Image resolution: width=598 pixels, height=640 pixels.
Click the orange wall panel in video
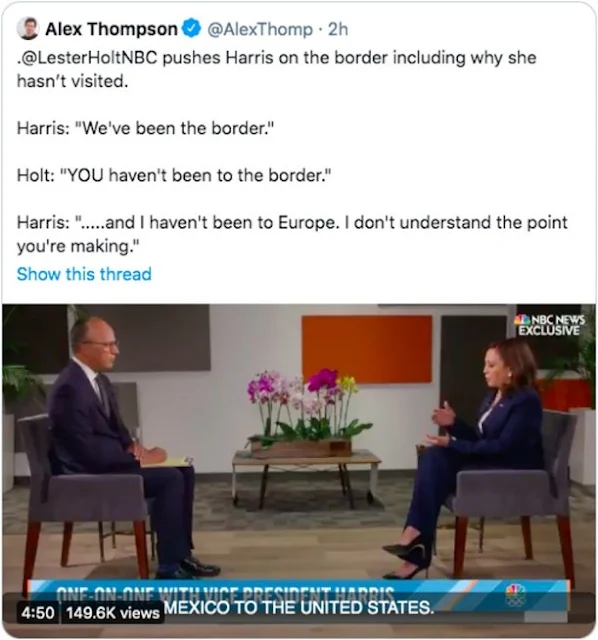[x=367, y=349]
